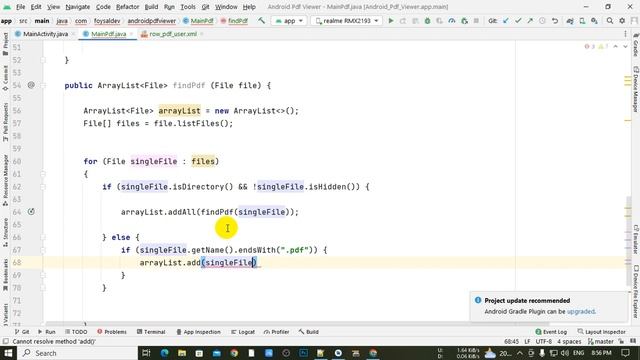Screen dimensions: 640x360
Task: Open the Problems tool window
Action: 112,332
